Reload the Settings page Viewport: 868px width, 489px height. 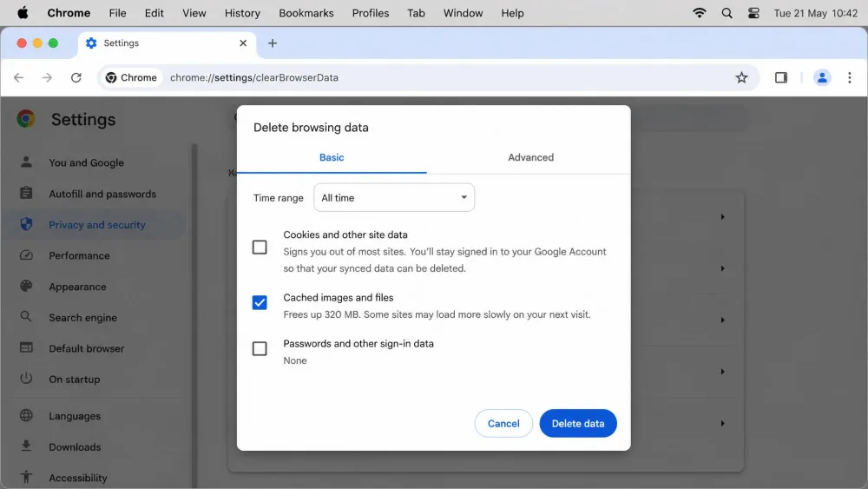click(76, 77)
